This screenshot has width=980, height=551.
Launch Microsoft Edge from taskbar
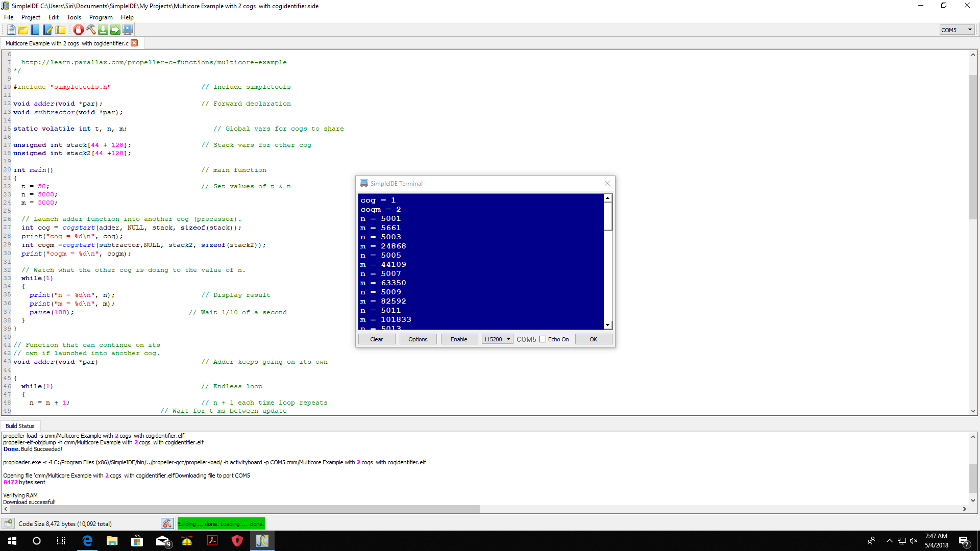click(87, 541)
